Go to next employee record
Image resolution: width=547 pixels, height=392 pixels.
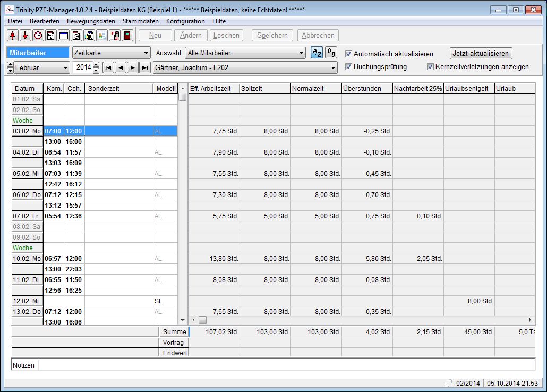point(132,67)
